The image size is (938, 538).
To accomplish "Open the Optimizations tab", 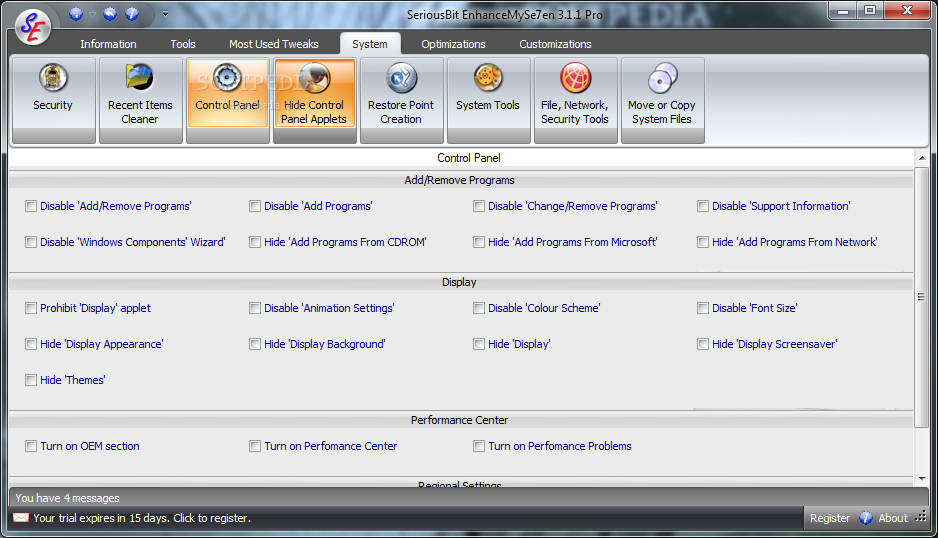I will (x=453, y=44).
